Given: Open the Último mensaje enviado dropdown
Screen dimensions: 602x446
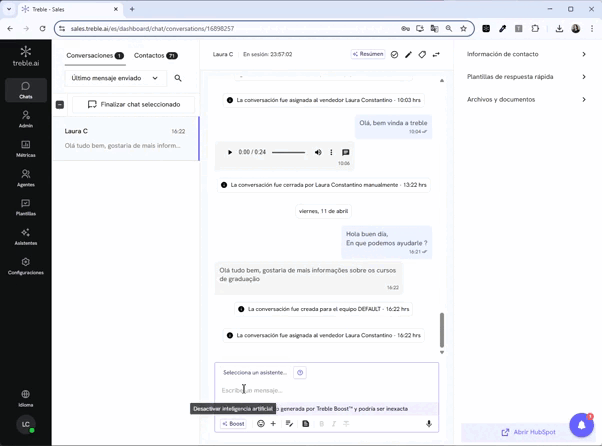Looking at the screenshot, I should 115,78.
